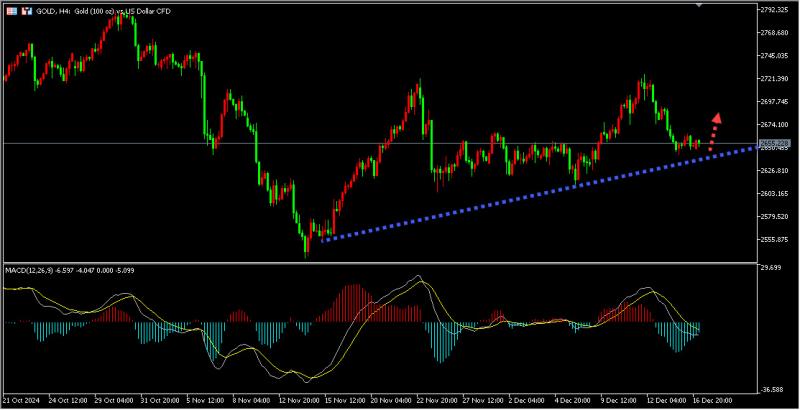Click the 2626.810 price scale value
800x410 pixels.
774,171
